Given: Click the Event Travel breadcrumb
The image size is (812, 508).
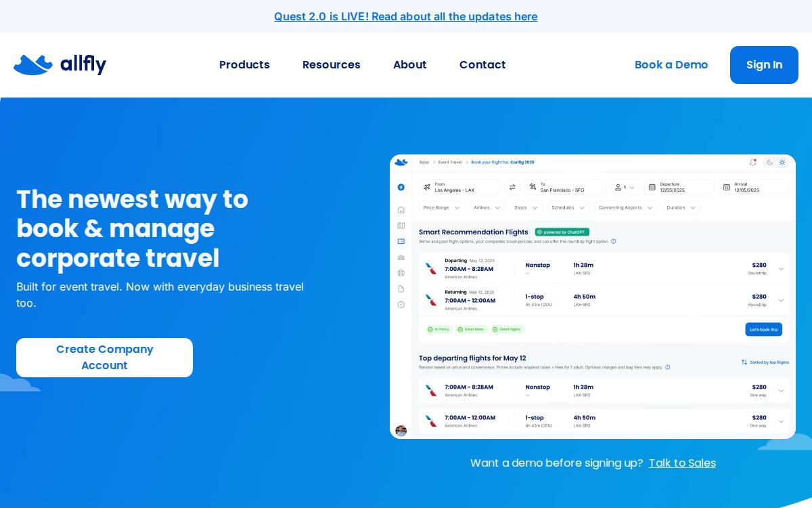Looking at the screenshot, I should click(x=450, y=163).
